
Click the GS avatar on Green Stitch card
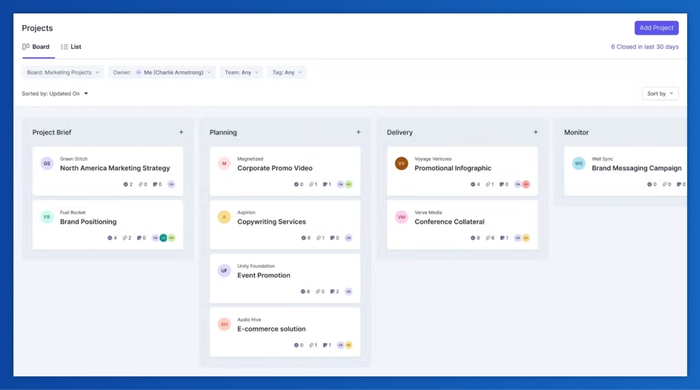(47, 163)
